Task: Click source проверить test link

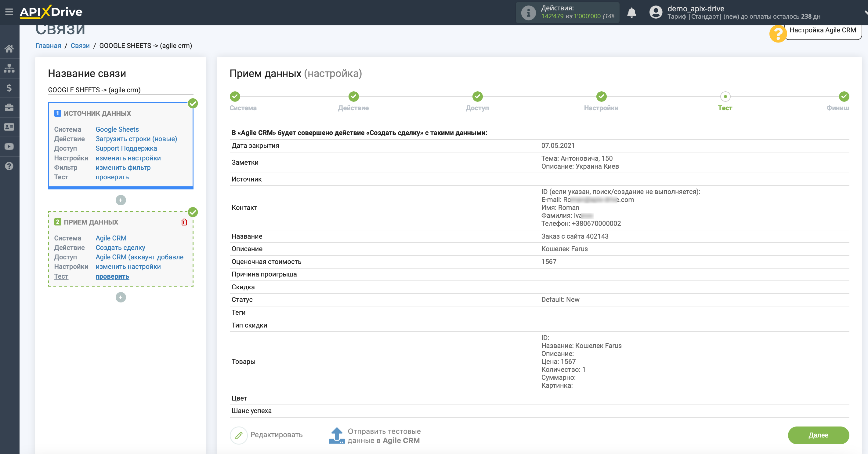Action: [x=112, y=177]
